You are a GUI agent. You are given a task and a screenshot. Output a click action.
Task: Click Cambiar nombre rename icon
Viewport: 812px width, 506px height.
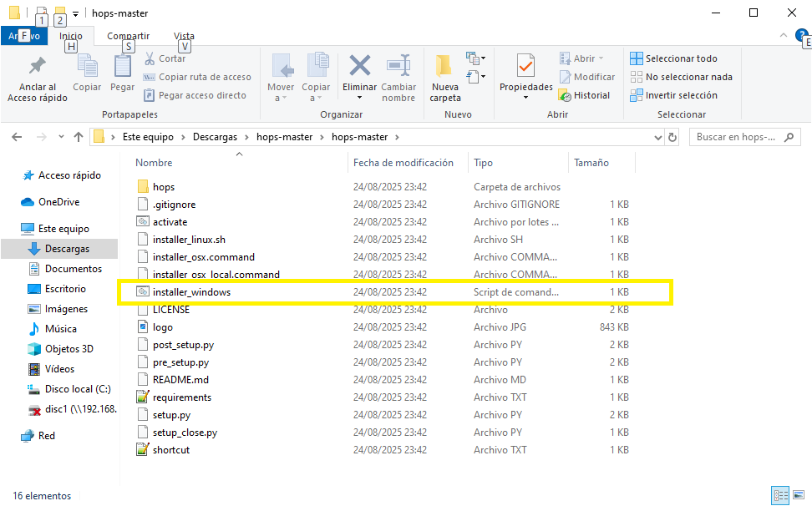(398, 78)
